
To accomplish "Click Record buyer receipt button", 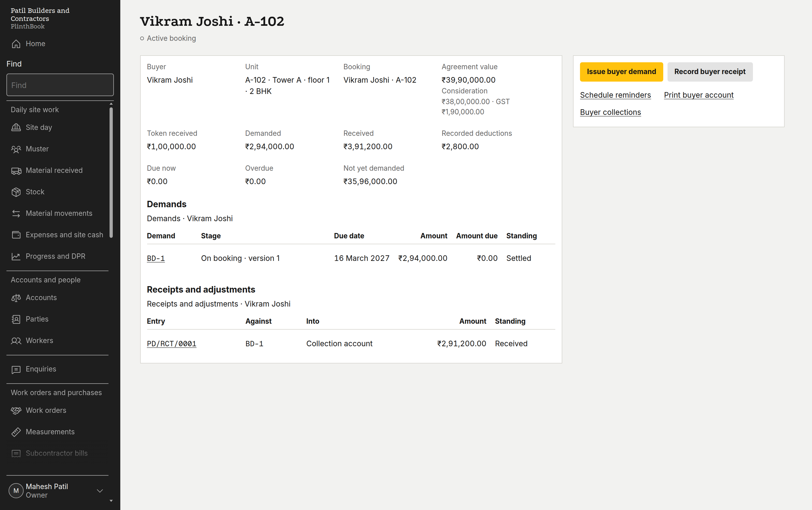I will (710, 72).
